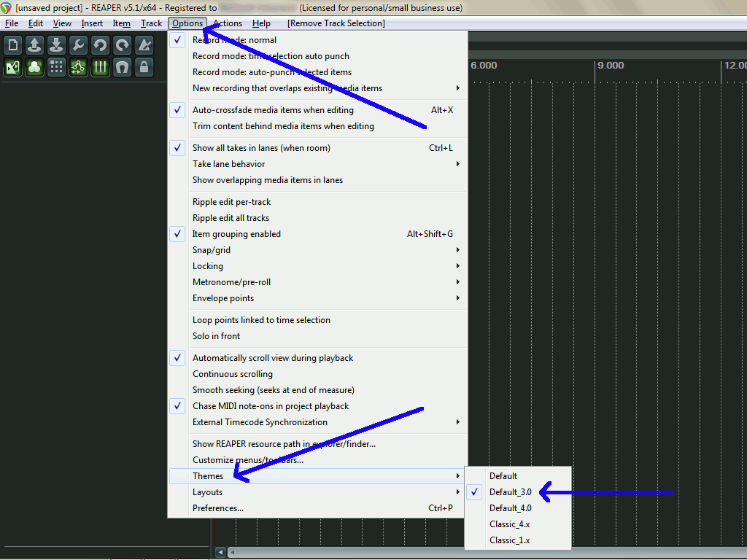Open the Edit menu

[36, 23]
